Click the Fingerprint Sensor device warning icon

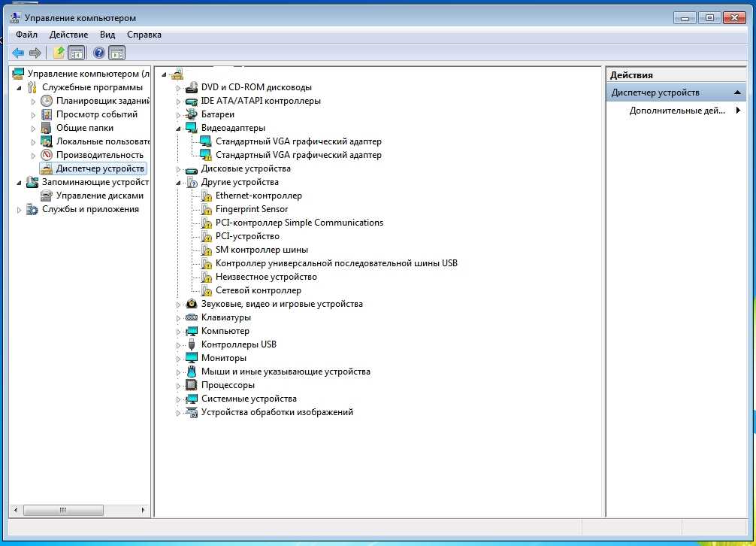point(206,210)
